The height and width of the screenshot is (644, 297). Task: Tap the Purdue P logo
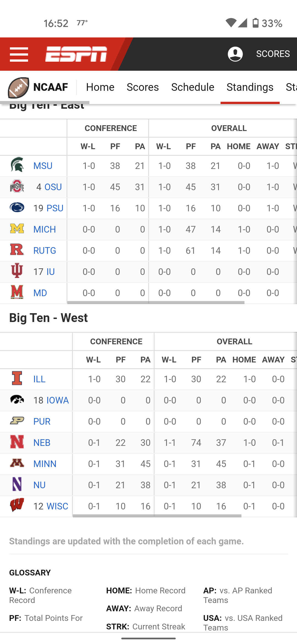[17, 421]
